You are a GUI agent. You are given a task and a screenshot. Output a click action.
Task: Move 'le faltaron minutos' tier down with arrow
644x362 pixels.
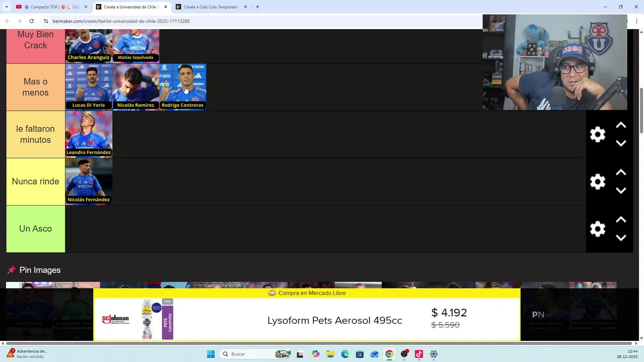621,143
